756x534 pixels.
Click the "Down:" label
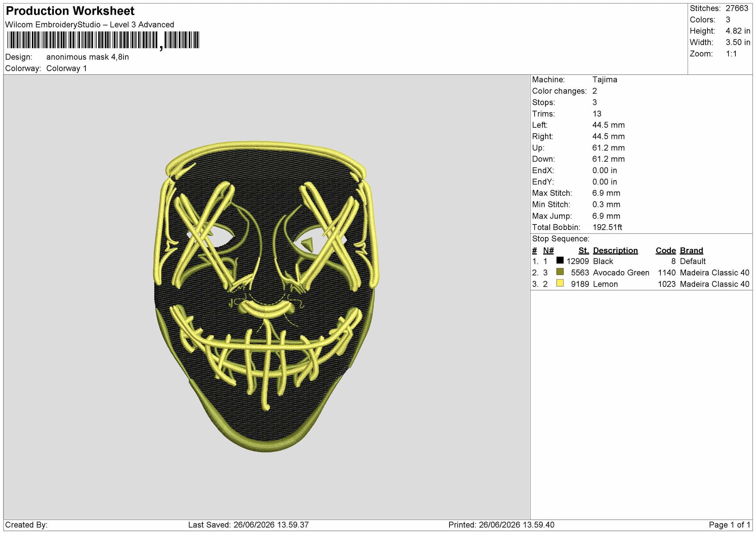543,159
